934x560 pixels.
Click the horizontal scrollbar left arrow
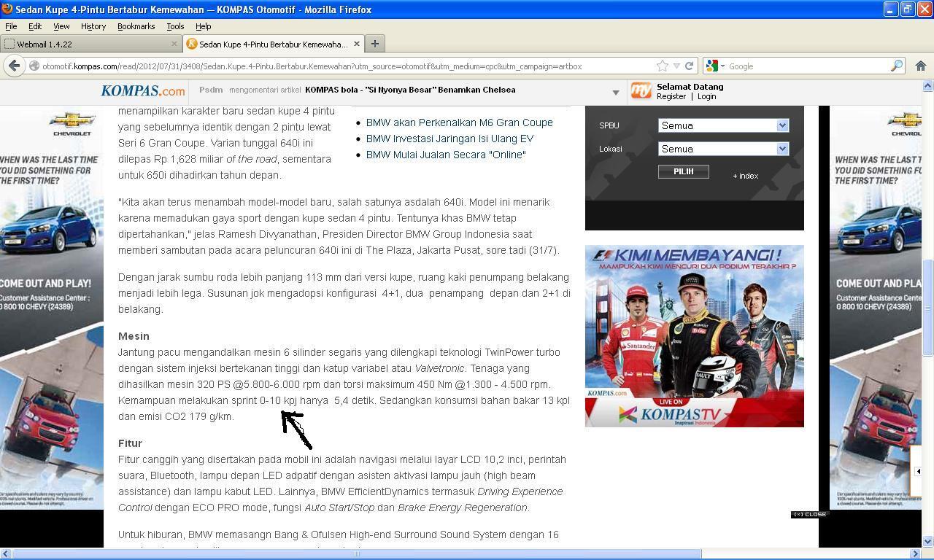pos(6,553)
